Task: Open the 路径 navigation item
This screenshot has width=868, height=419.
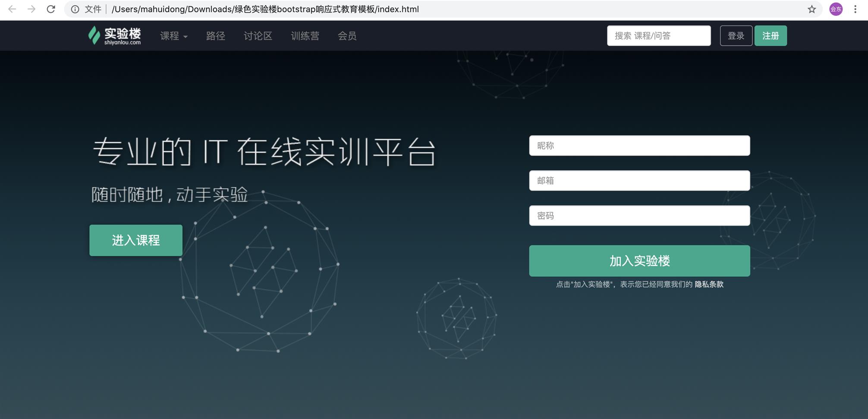Action: coord(215,36)
